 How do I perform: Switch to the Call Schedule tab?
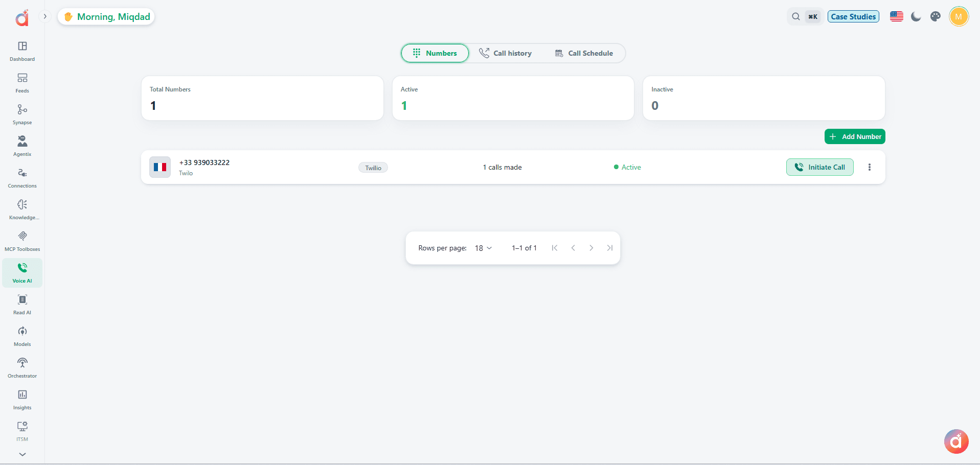click(584, 53)
